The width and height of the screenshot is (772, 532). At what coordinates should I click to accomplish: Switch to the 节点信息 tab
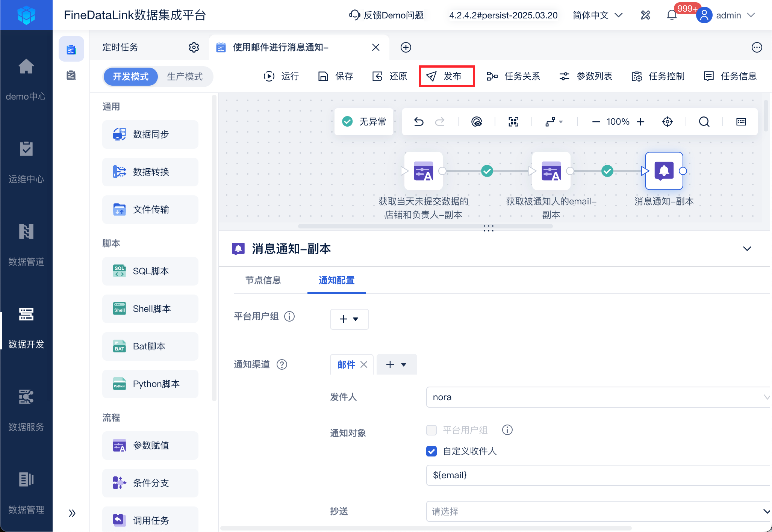click(263, 280)
